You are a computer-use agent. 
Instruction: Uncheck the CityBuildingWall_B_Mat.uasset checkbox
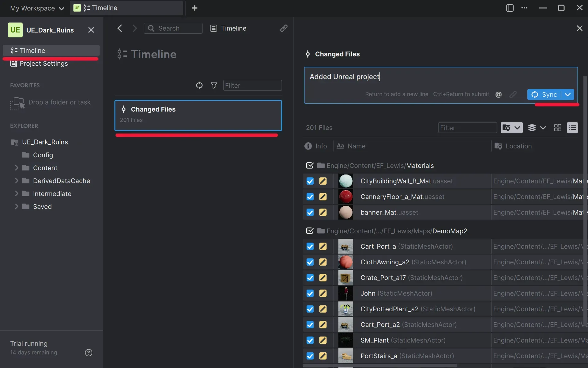(x=310, y=181)
